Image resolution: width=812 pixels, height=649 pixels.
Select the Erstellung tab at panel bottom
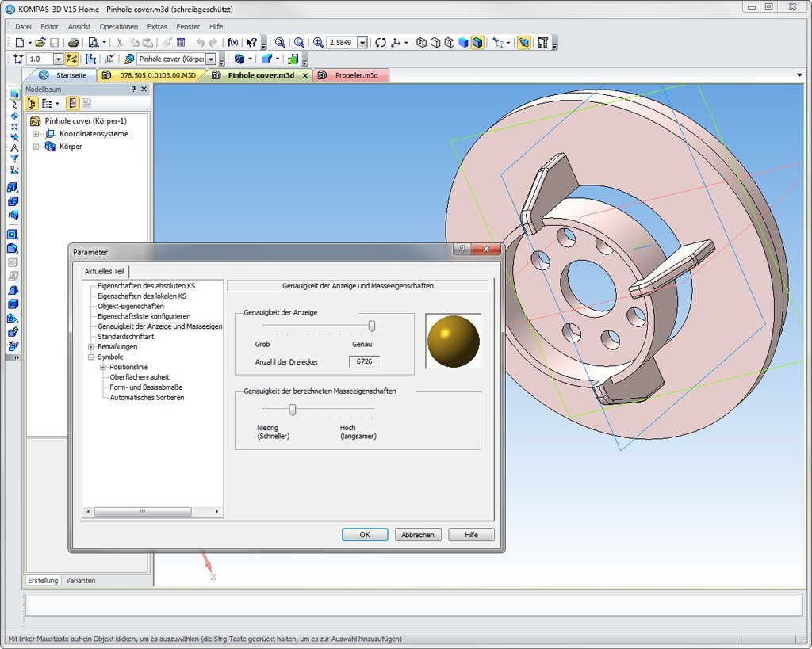click(43, 581)
